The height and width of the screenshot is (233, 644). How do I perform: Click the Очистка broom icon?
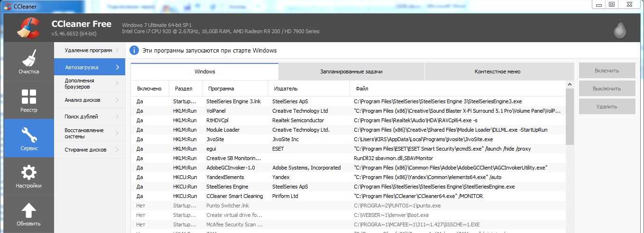coord(28,58)
